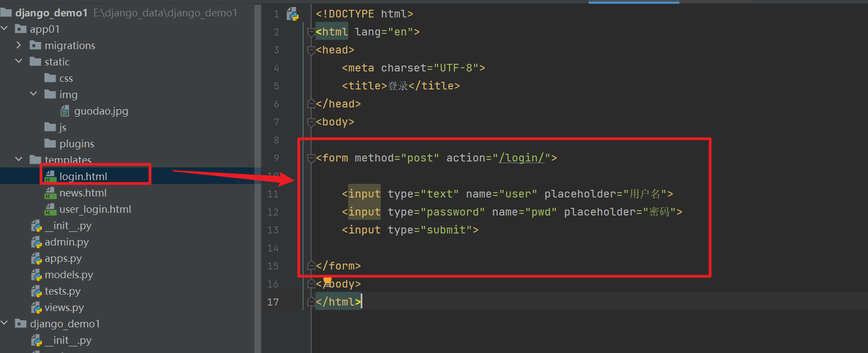Collapse the img folder
The image size is (868, 353).
[x=34, y=94]
